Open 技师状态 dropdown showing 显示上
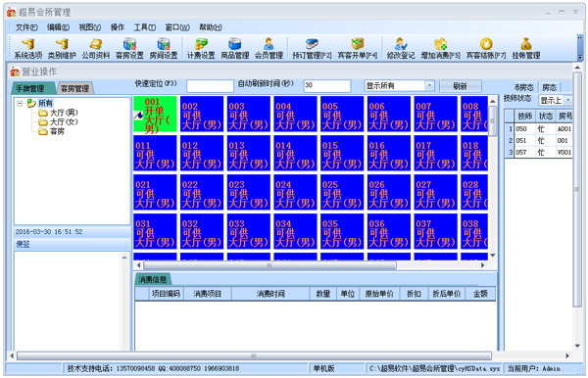Image resolution: width=588 pixels, height=378 pixels. (568, 100)
